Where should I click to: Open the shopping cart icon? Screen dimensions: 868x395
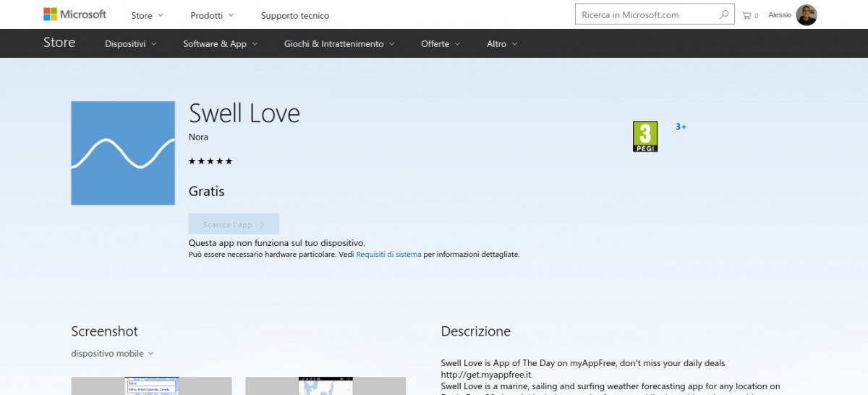coord(746,15)
